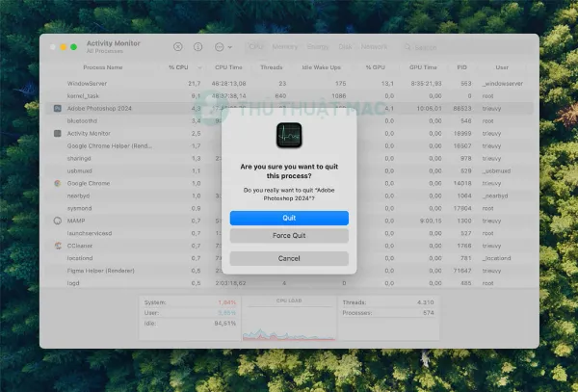578x392 pixels.
Task: Switch to the Disk tab
Action: pyautogui.click(x=345, y=47)
